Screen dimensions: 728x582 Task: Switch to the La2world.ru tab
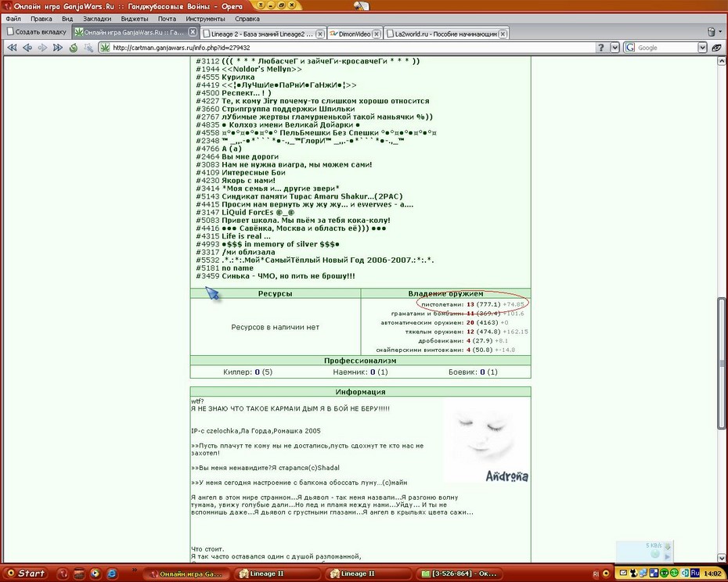[446, 34]
